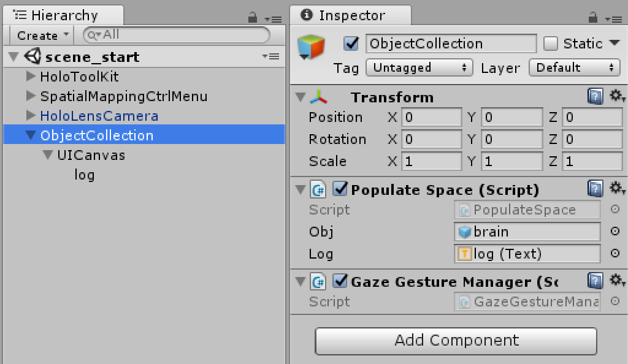Select the log object in hierarchy
This screenshot has height=364, width=628.
pyautogui.click(x=85, y=175)
